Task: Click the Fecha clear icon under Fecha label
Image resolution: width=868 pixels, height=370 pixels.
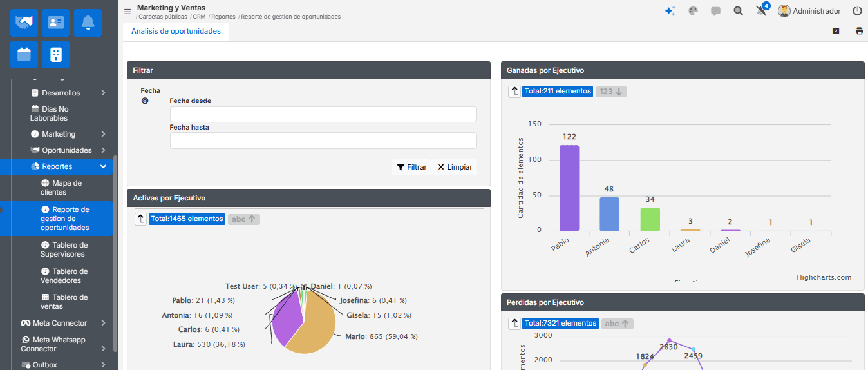Action: pyautogui.click(x=144, y=101)
